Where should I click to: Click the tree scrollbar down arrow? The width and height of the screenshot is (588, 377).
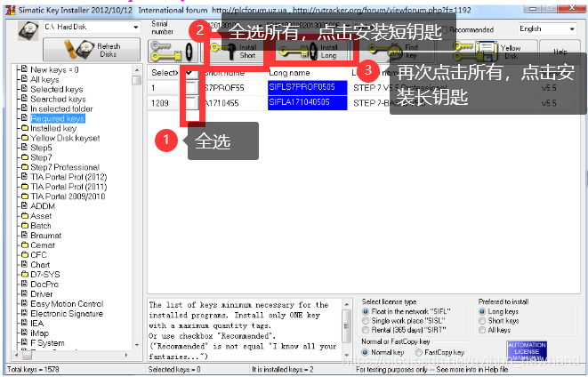[x=136, y=345]
